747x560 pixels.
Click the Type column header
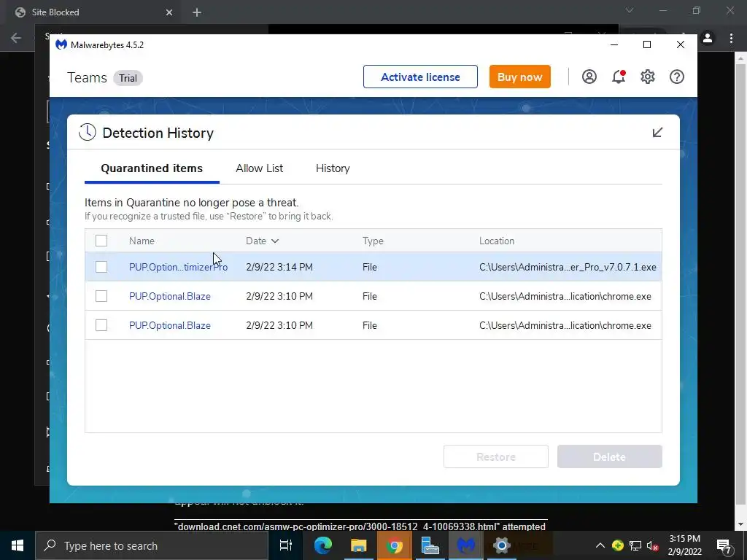tap(373, 241)
